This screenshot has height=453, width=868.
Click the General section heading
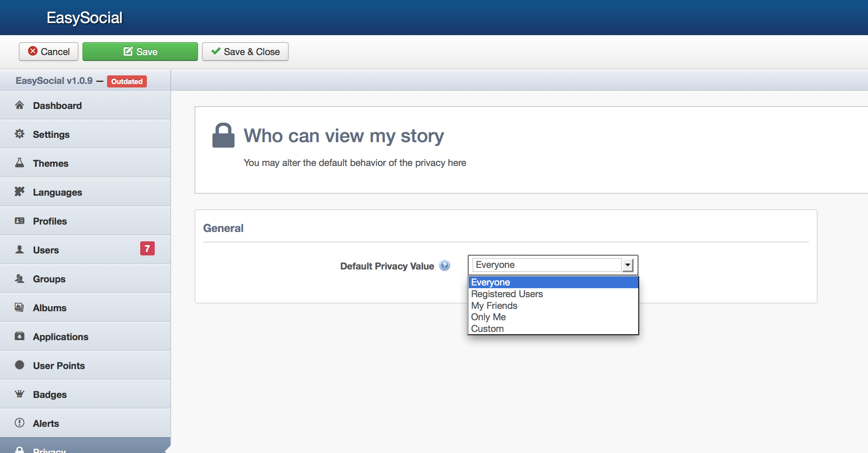click(x=223, y=228)
